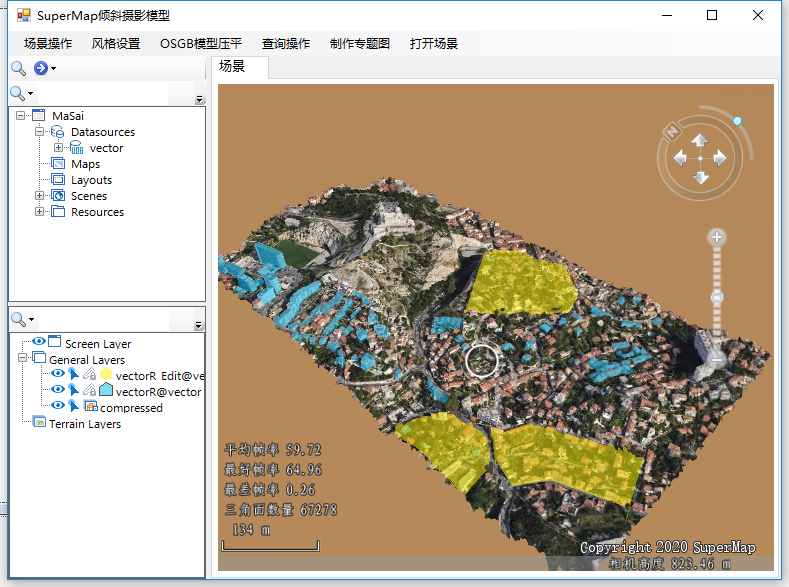Toggle editable lock for vectorR_Edit layer
This screenshot has height=587, width=789.
[x=90, y=374]
